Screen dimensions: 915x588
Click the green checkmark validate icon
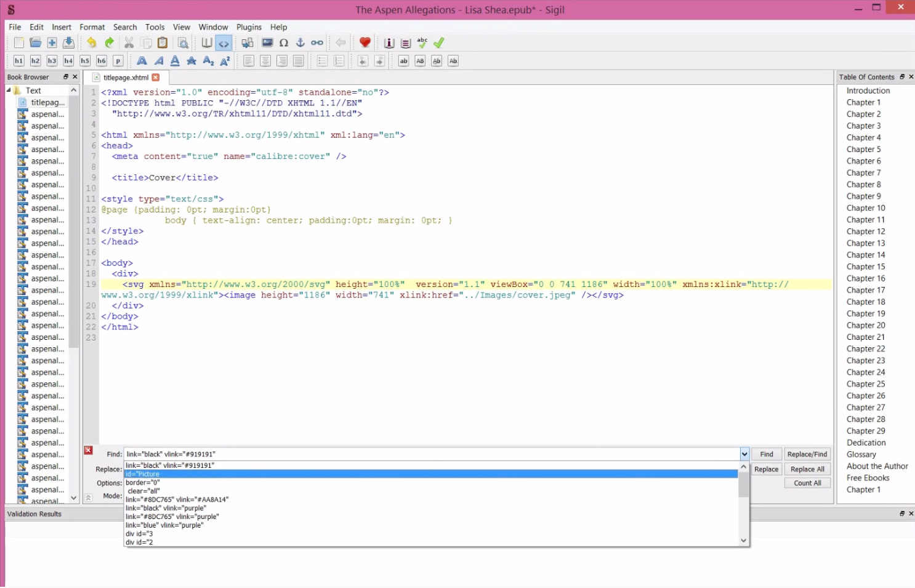pyautogui.click(x=439, y=43)
